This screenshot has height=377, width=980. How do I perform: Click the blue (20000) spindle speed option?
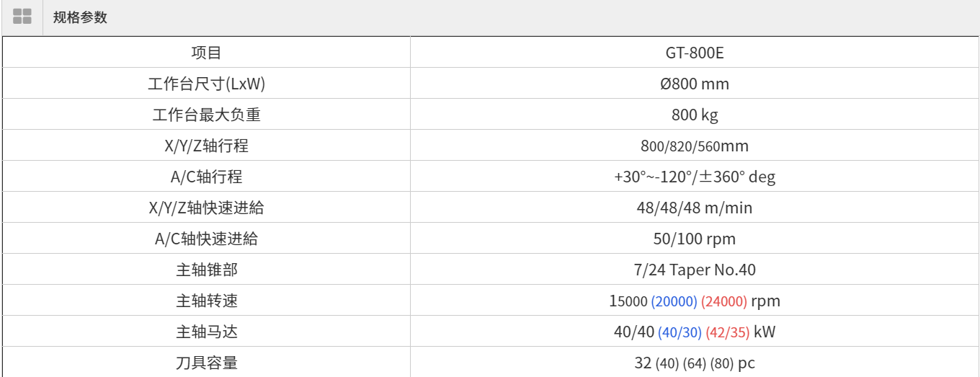pyautogui.click(x=674, y=301)
